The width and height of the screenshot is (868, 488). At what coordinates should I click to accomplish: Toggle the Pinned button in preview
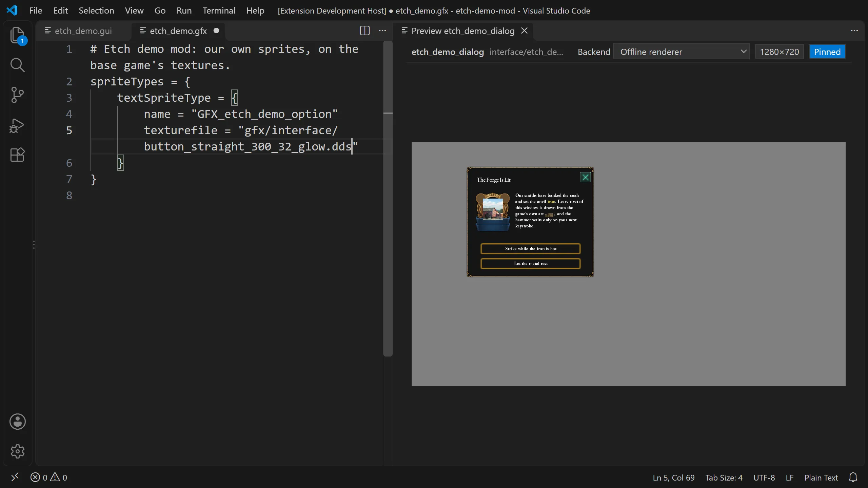[x=827, y=52]
